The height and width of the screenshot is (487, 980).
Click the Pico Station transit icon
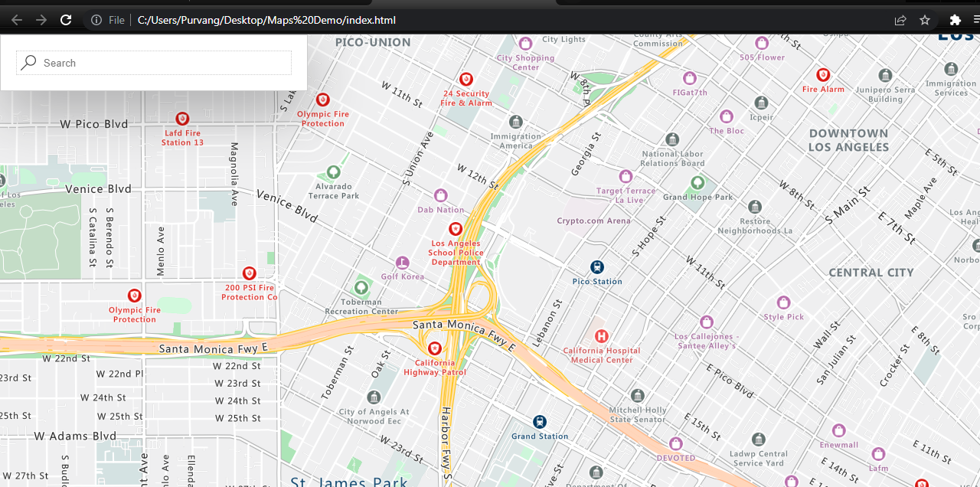597,267
